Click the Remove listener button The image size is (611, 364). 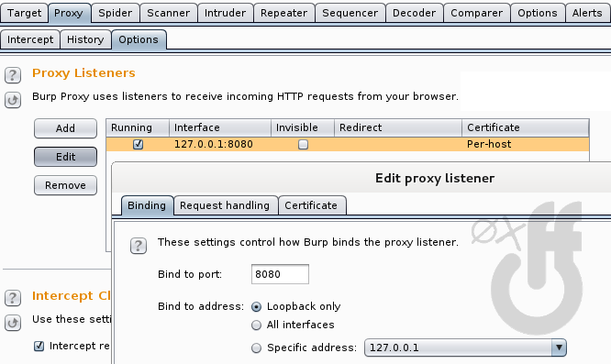click(65, 185)
